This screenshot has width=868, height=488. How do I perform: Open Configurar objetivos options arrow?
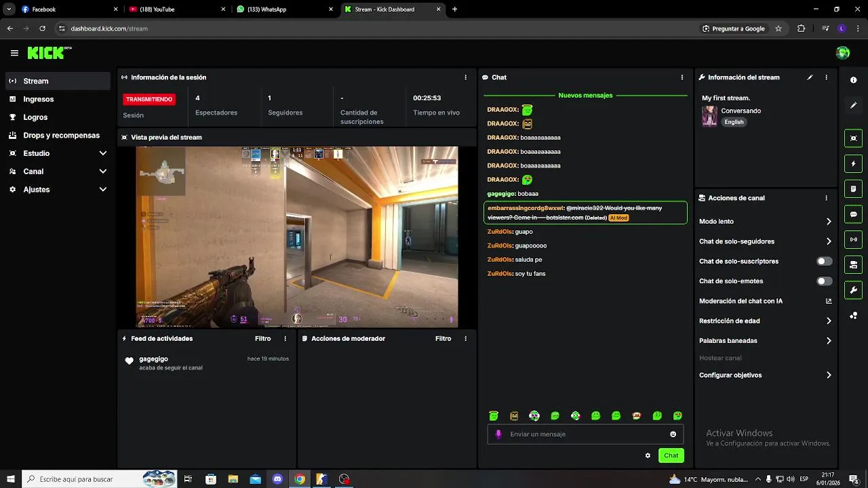click(829, 375)
